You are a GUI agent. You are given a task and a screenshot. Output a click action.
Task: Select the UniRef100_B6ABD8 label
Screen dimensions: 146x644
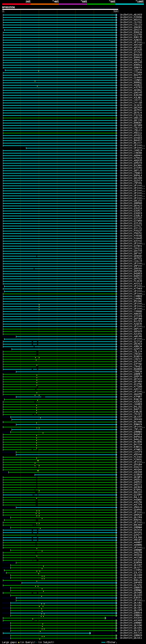click(131, 369)
